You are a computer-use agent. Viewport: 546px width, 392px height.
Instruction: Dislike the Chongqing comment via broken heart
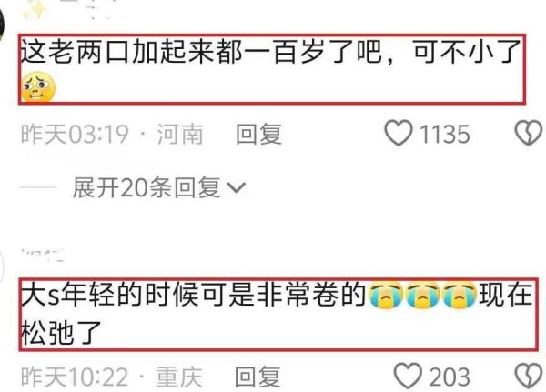[529, 376]
